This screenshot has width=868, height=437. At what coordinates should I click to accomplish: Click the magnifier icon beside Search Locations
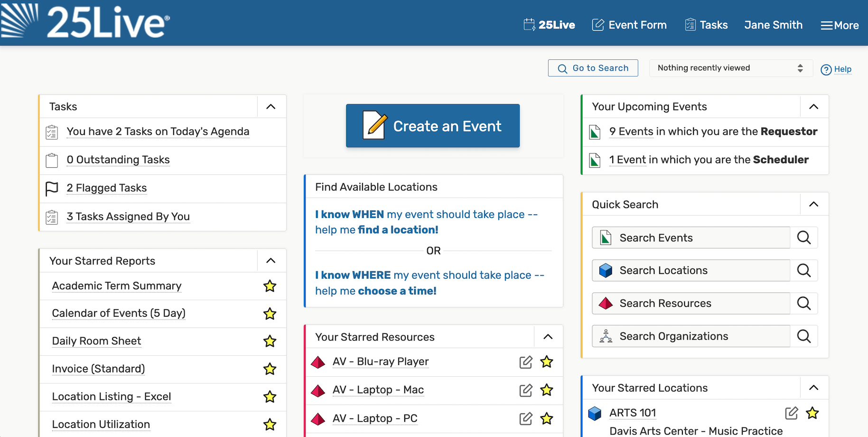[804, 270]
